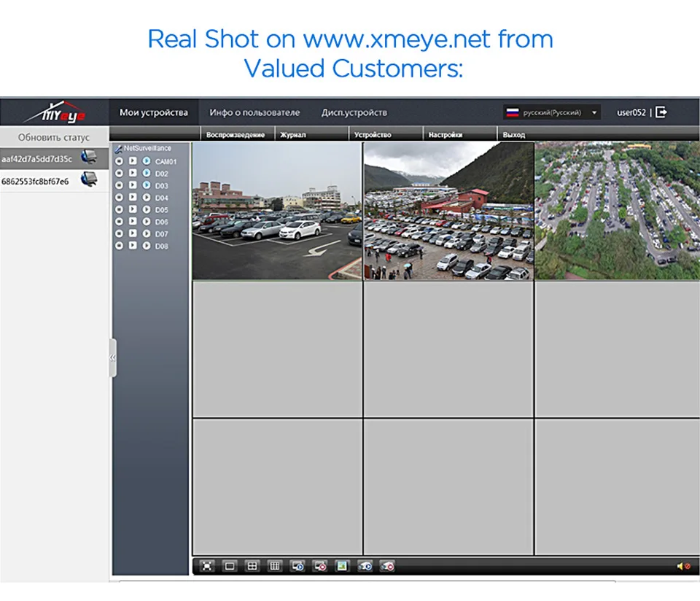
Task: Click the square play icon for CAM01
Action: (133, 160)
